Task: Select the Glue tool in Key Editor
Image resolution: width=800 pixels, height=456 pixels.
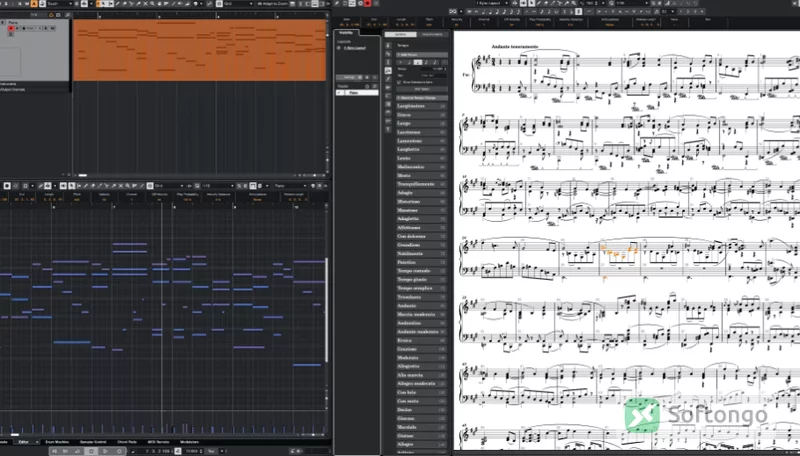Action: click(114, 186)
